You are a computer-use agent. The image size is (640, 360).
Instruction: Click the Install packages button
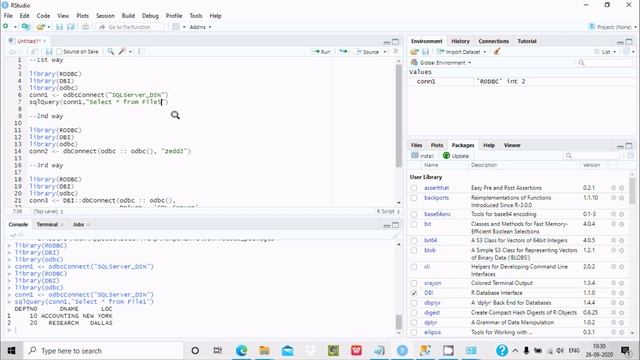pos(423,156)
